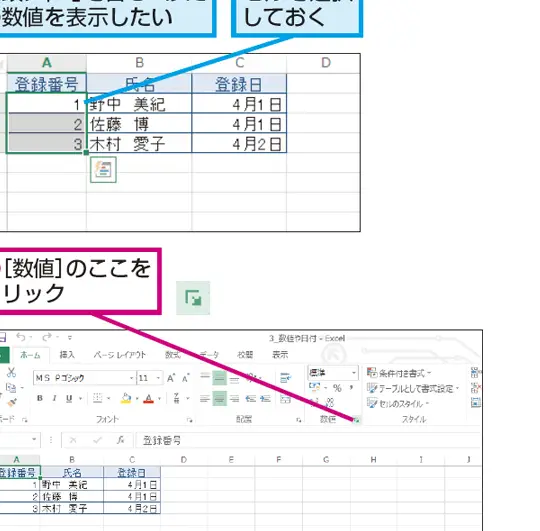This screenshot has width=540, height=531.
Task: Open the Name Box dropdown arrow
Action: pyautogui.click(x=34, y=439)
